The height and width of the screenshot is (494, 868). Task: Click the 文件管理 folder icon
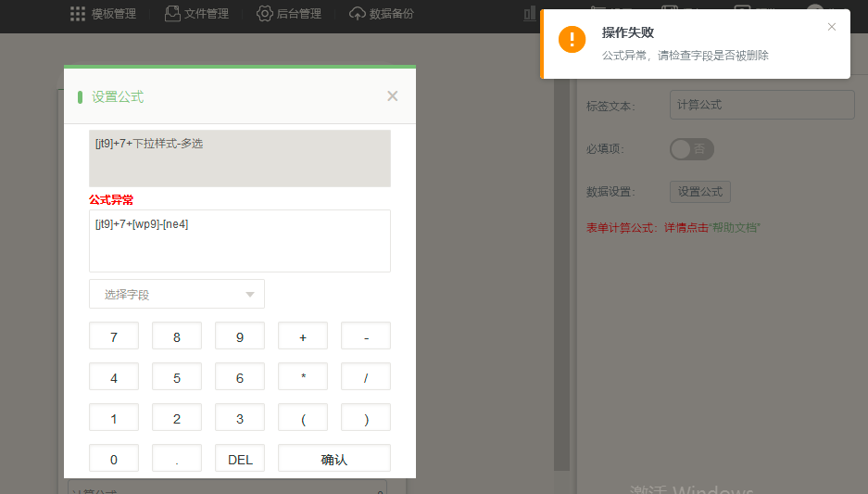(x=172, y=14)
